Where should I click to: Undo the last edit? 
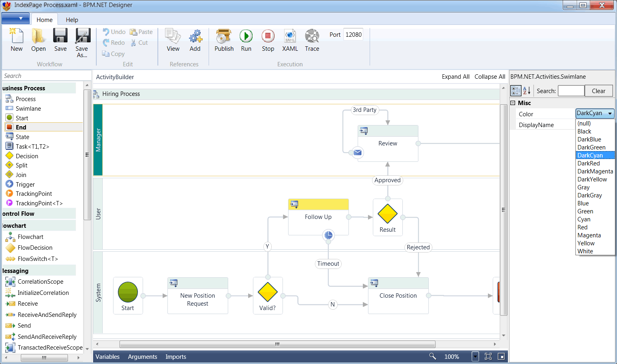(x=114, y=32)
